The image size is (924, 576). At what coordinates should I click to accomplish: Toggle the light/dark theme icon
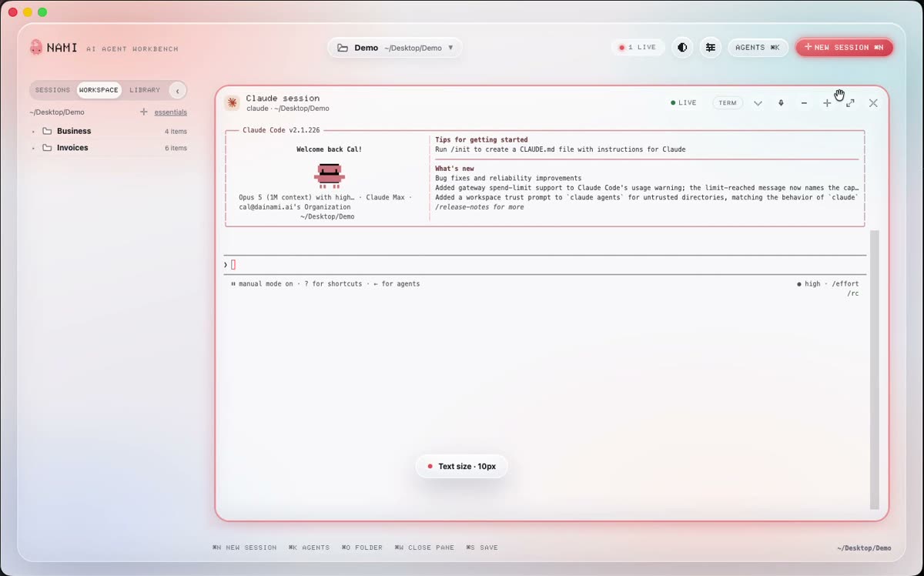682,48
